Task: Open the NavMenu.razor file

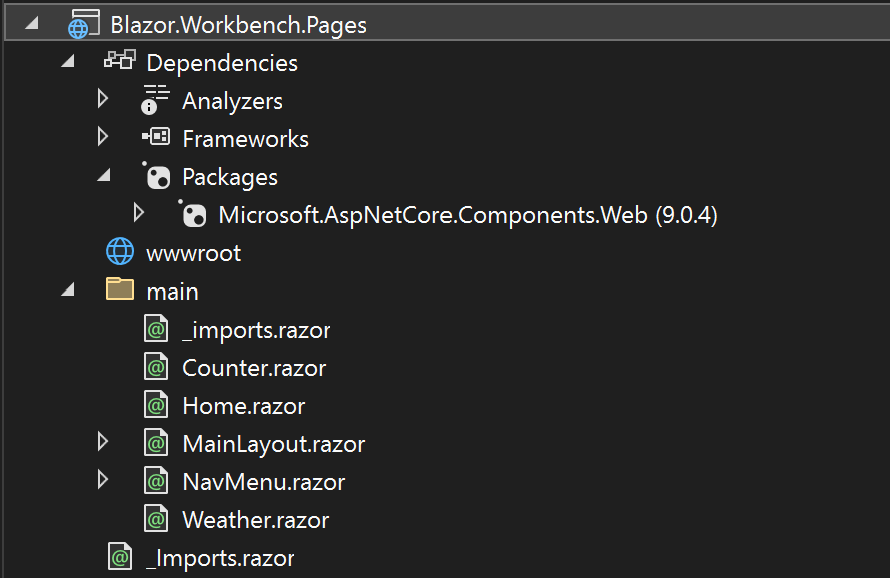Action: pyautogui.click(x=263, y=483)
